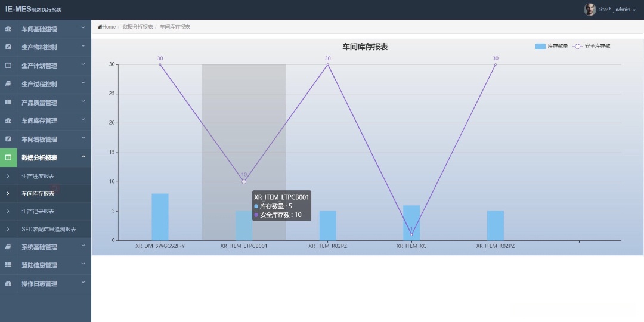Open 生产进度报表 report
This screenshot has width=644, height=322.
[38, 176]
